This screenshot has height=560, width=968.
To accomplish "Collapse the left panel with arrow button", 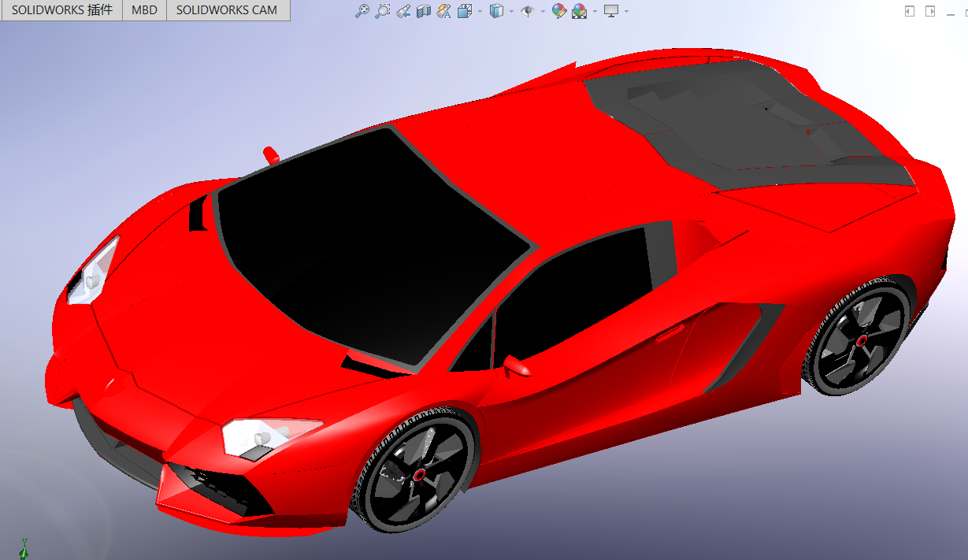I will coord(910,11).
